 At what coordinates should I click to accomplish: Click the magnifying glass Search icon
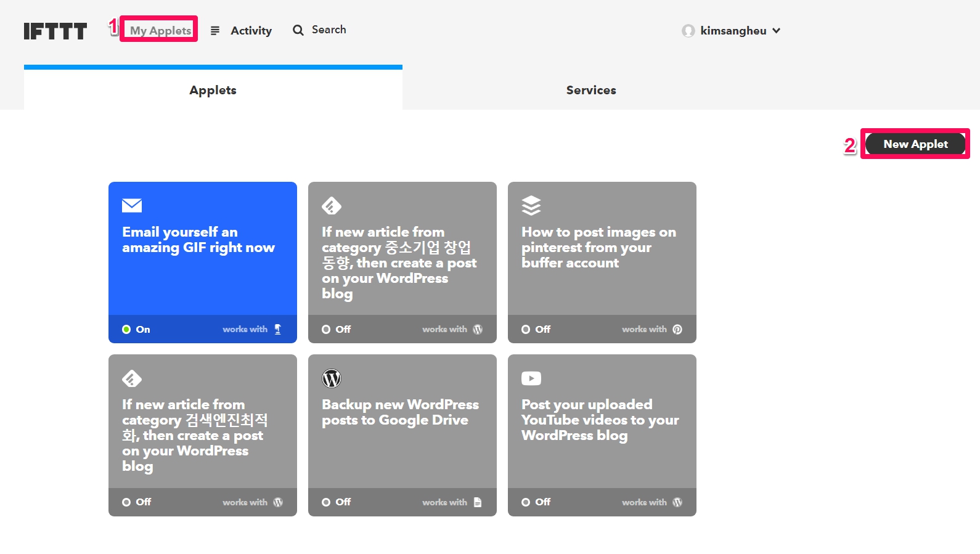[298, 30]
